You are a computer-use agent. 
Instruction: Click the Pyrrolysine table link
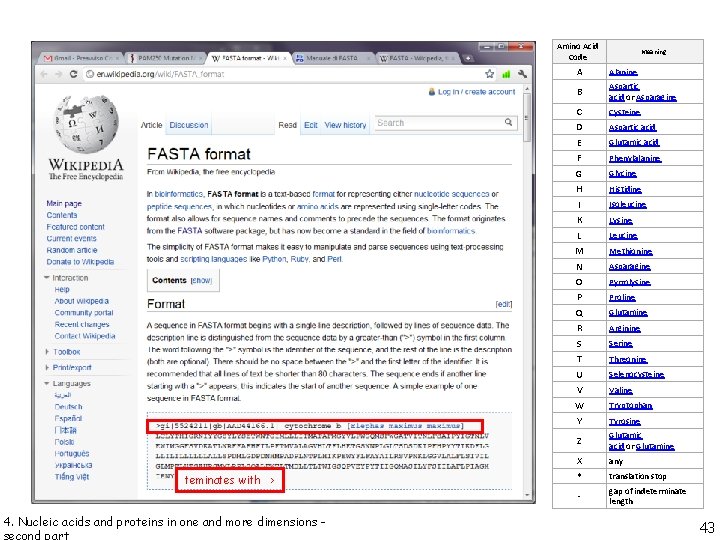pyautogui.click(x=630, y=282)
